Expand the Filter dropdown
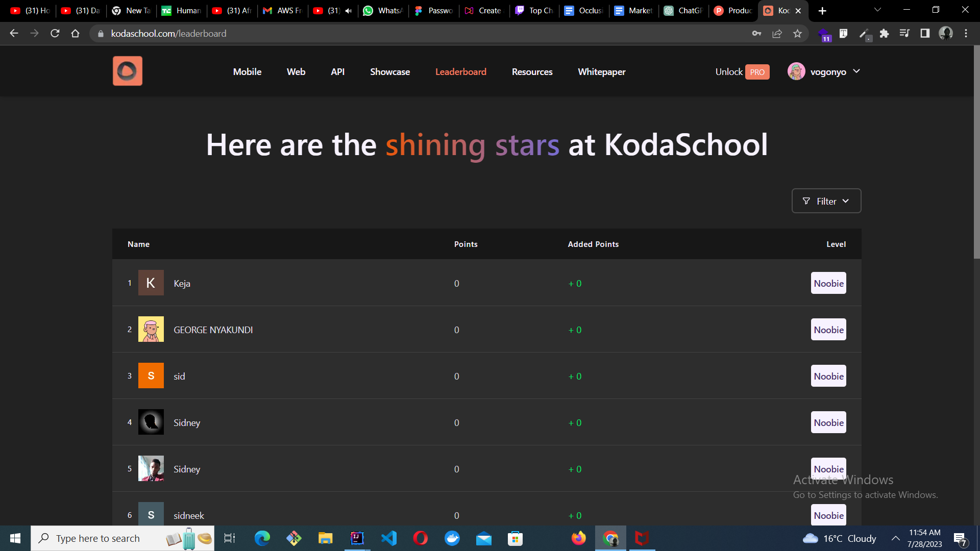 826,201
